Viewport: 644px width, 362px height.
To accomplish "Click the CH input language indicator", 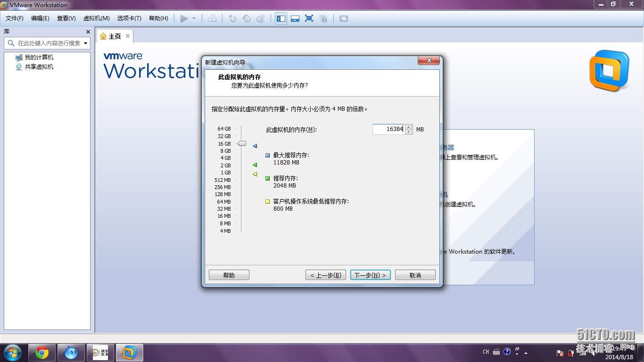I will pos(486,352).
